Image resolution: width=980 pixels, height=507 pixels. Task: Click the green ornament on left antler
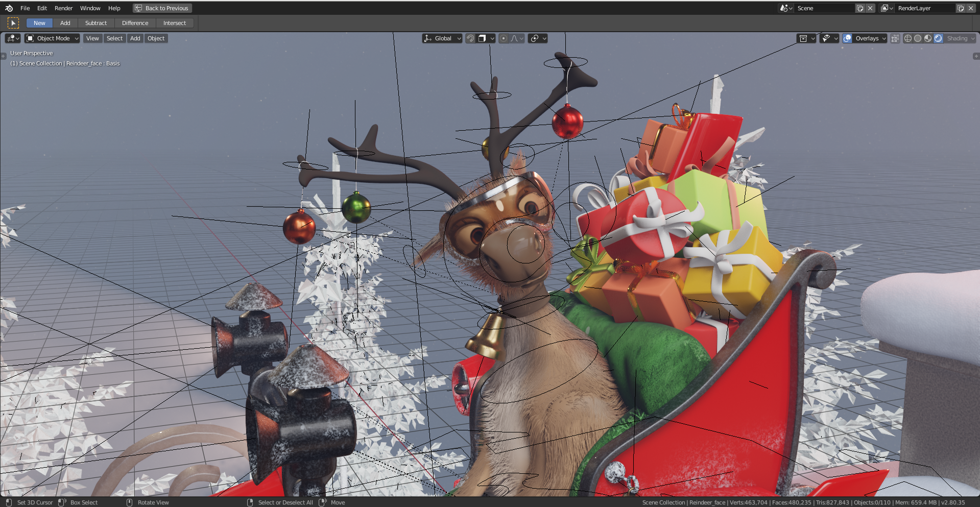coord(356,207)
